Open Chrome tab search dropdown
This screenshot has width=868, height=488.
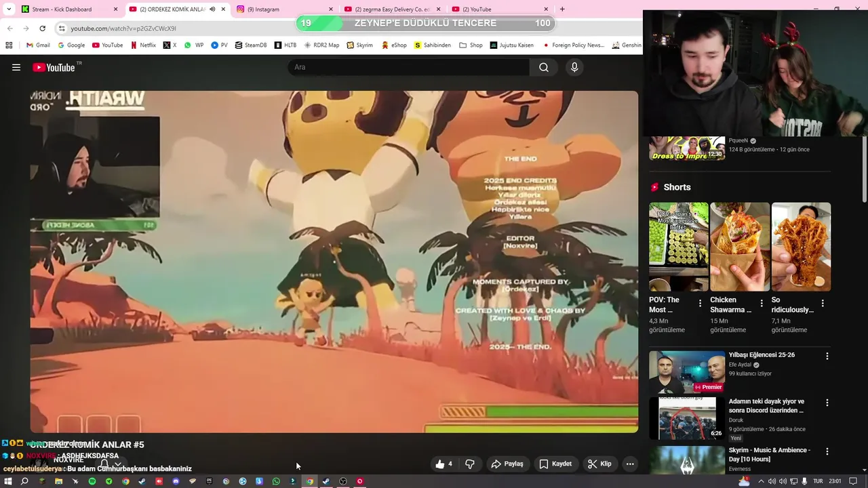click(x=9, y=9)
